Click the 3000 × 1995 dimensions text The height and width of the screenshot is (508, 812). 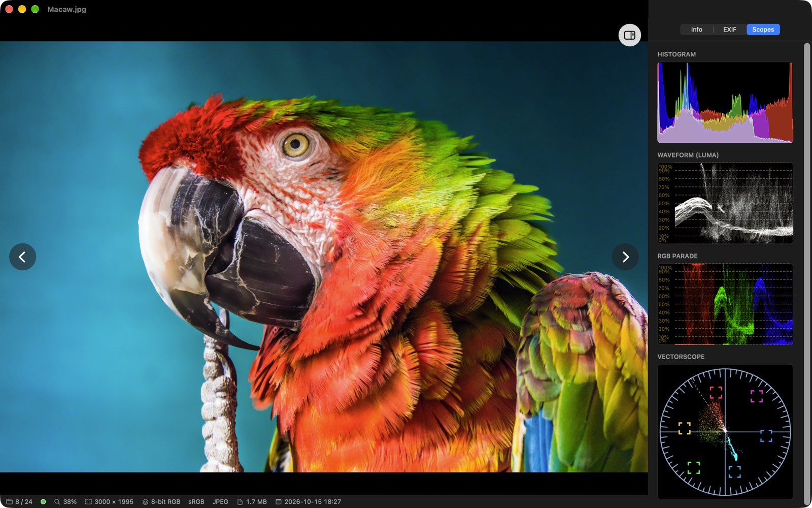point(114,501)
